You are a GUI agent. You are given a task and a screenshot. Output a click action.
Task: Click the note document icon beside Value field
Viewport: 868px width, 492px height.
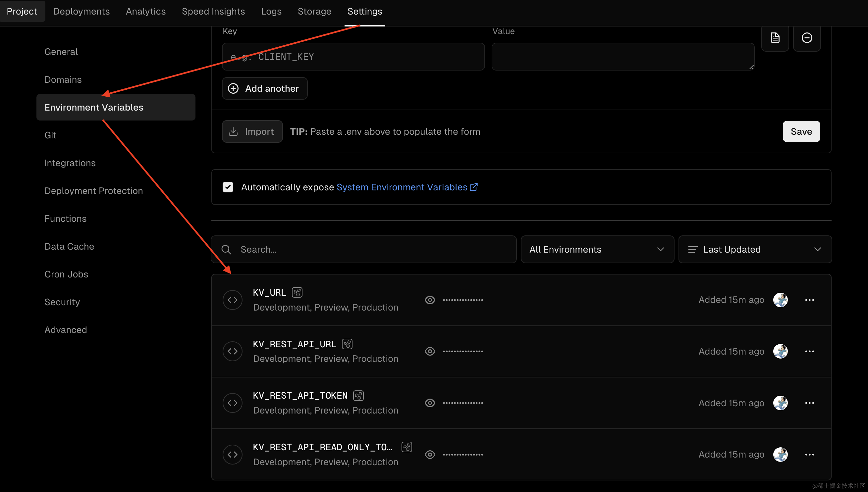point(775,38)
